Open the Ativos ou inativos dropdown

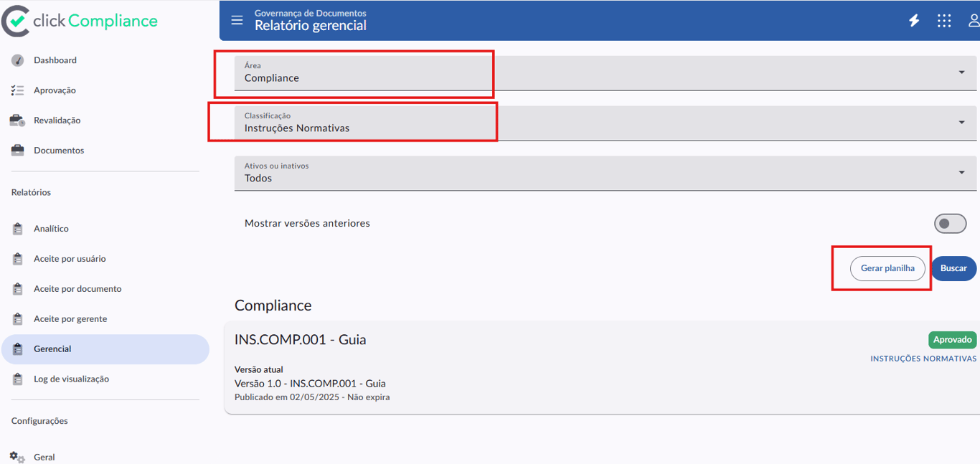coord(606,174)
